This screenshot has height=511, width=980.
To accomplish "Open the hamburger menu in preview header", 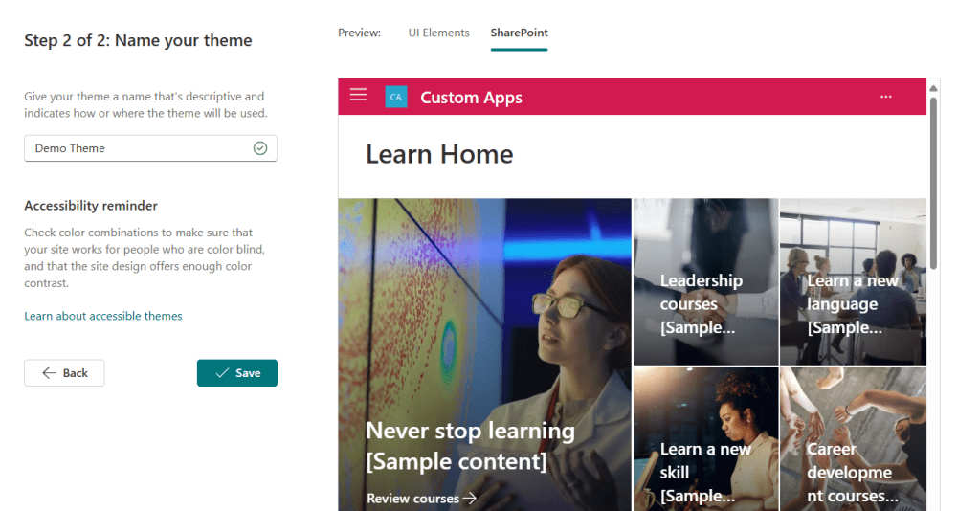I will tap(358, 95).
